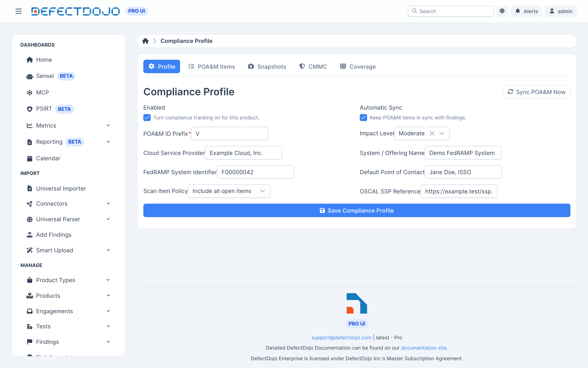588x368 pixels.
Task: Click the breadcrumb home icon
Action: tap(145, 41)
